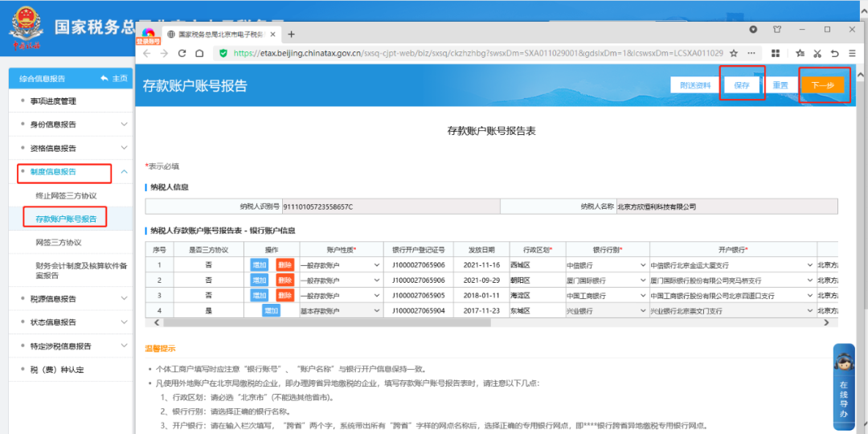This screenshot has width=868, height=434.
Task: Click the browser refresh icon
Action: 182,53
